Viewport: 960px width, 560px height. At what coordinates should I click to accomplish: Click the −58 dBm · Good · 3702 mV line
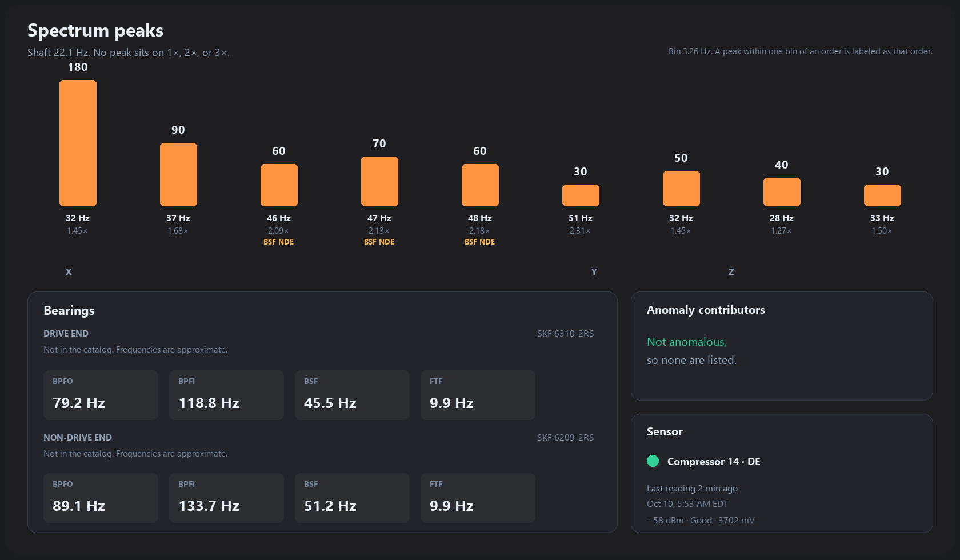701,520
